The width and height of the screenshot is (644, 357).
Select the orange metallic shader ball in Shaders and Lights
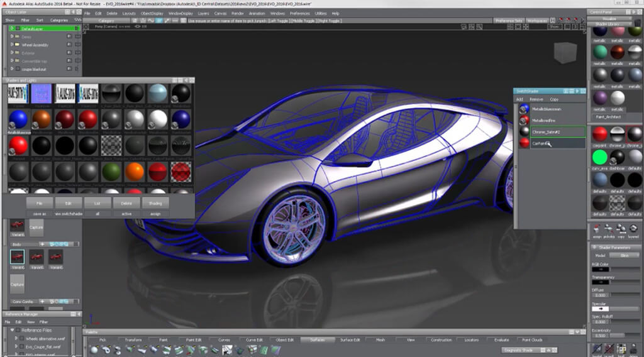[x=42, y=119]
